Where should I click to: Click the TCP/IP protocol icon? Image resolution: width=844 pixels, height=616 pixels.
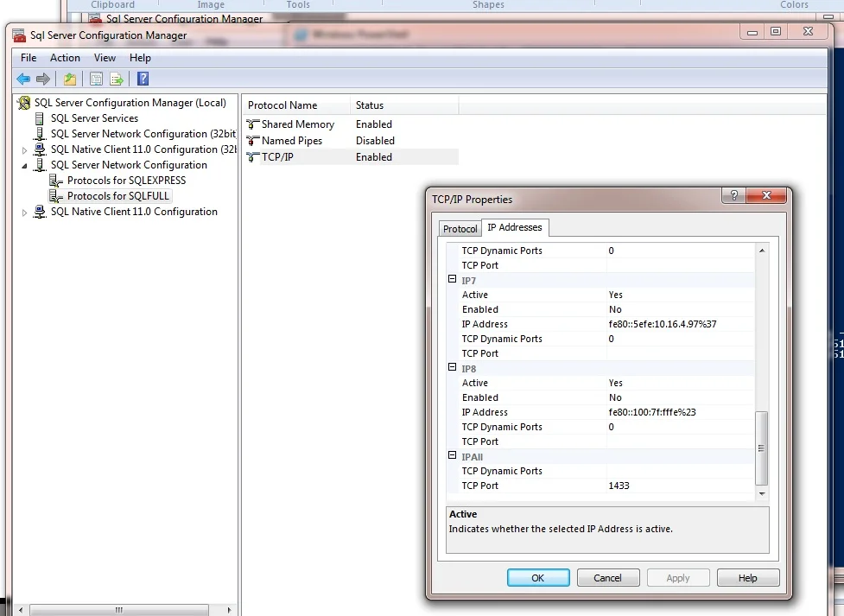pyautogui.click(x=253, y=157)
